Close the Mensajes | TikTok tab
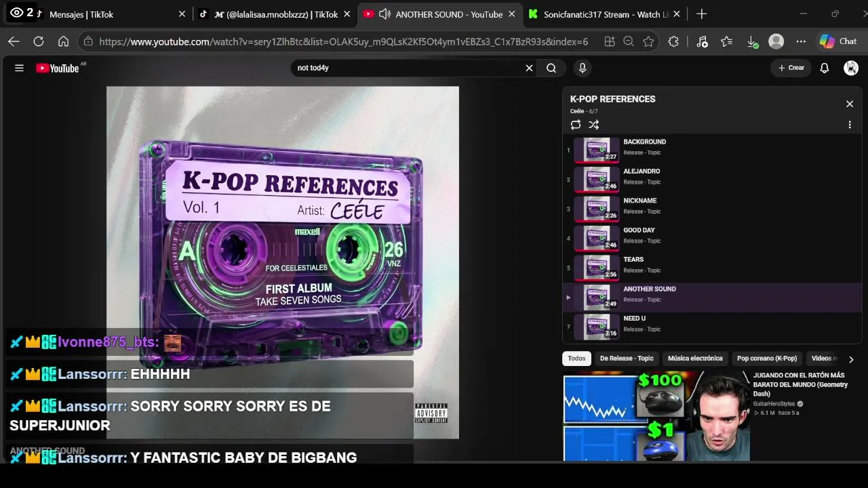The width and height of the screenshot is (868, 488). click(x=182, y=14)
